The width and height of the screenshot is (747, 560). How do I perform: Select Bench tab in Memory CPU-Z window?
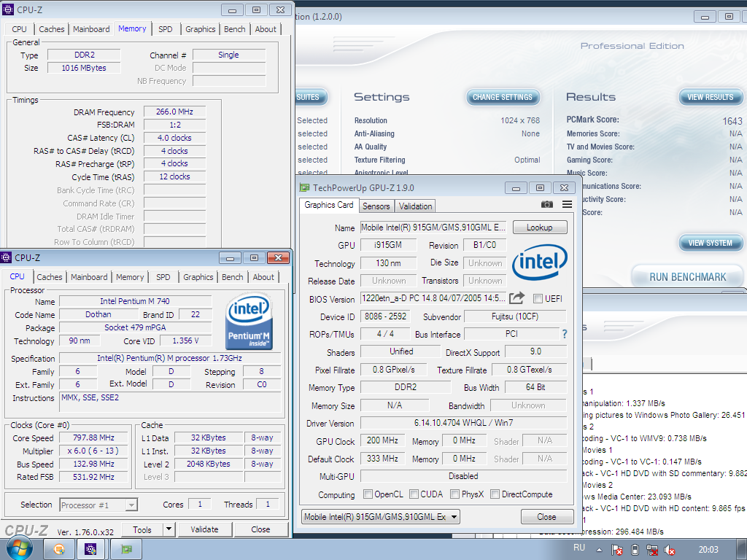(234, 29)
